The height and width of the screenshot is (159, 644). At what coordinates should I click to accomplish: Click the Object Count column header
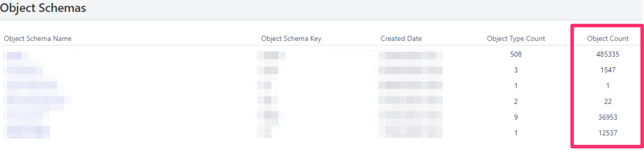point(608,39)
